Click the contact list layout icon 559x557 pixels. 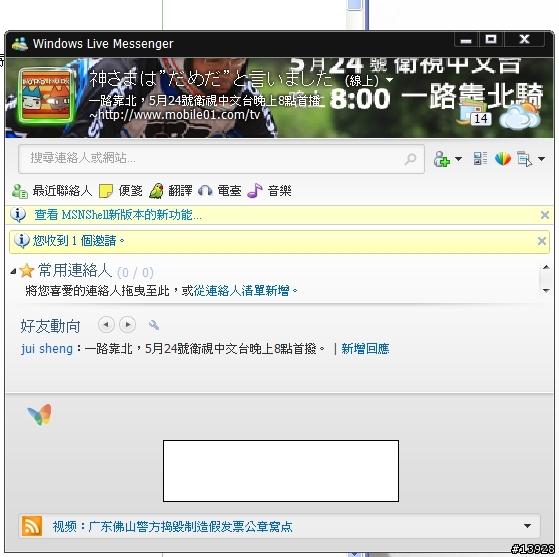click(x=480, y=159)
